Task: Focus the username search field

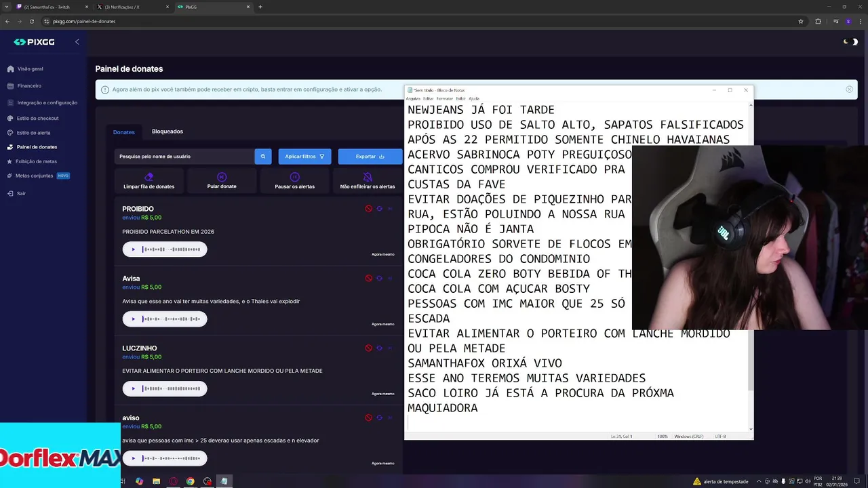Action: pyautogui.click(x=184, y=157)
